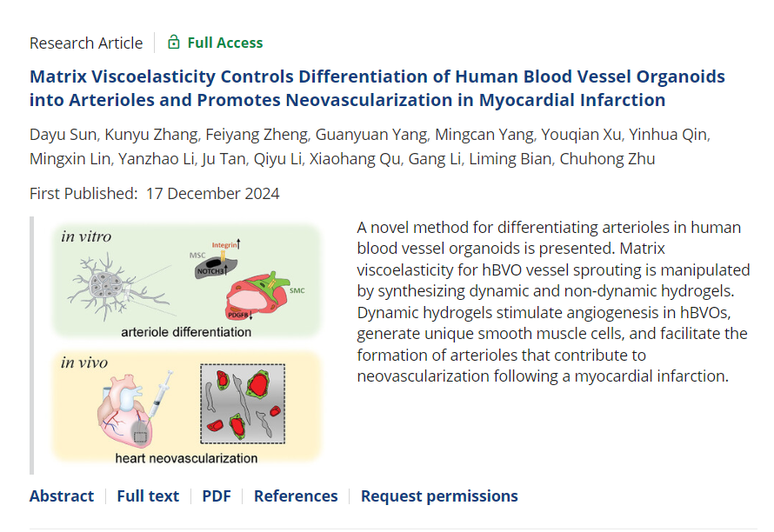Go to the Full text view
The image size is (774, 532).
coord(148,496)
